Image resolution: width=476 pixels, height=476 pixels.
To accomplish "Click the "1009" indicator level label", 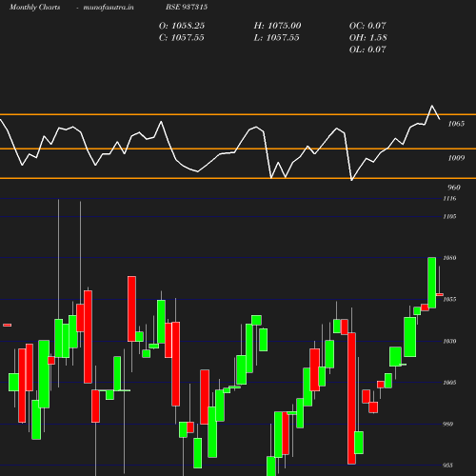I will click(456, 158).
